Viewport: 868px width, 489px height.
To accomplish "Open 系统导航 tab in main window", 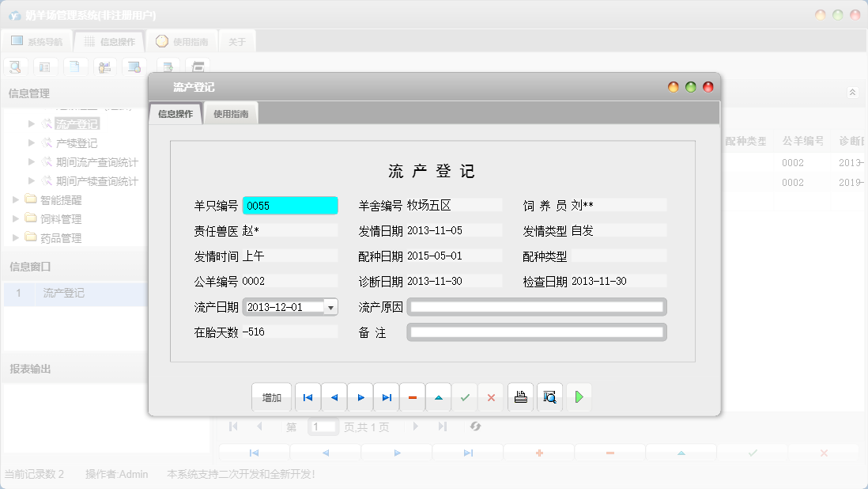I will click(37, 41).
